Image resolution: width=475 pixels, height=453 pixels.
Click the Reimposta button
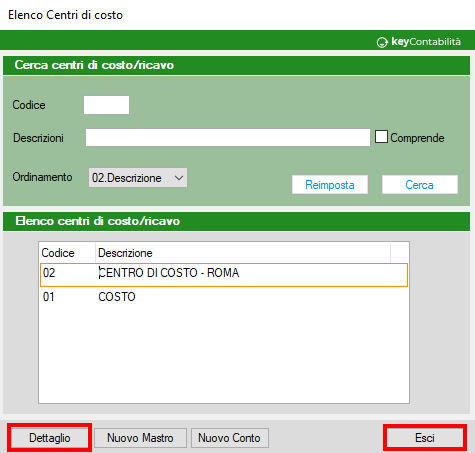[330, 185]
